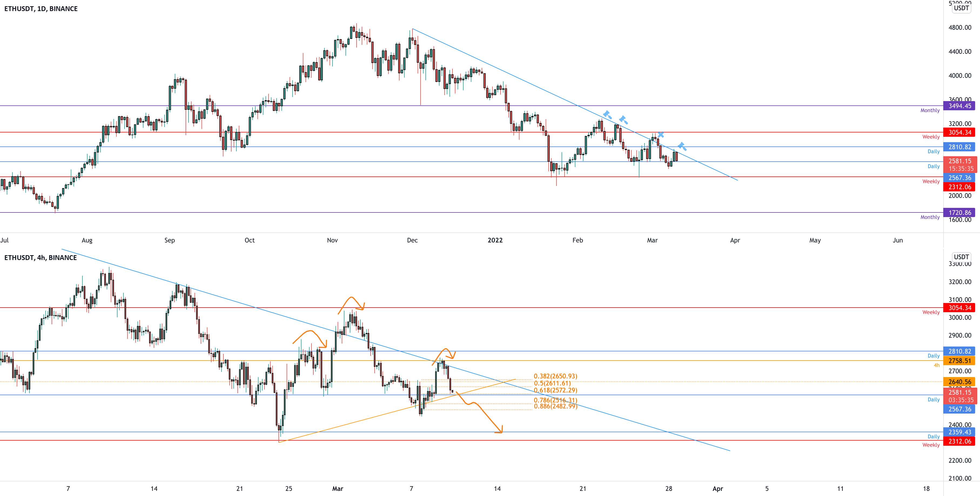980x496 pixels.
Task: Click the 2200.00 value on 4h price axis
Action: 960,461
